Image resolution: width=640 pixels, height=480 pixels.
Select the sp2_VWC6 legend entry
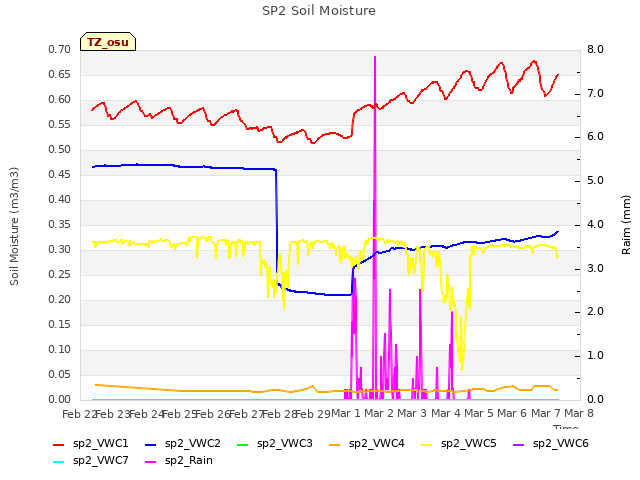click(551, 444)
